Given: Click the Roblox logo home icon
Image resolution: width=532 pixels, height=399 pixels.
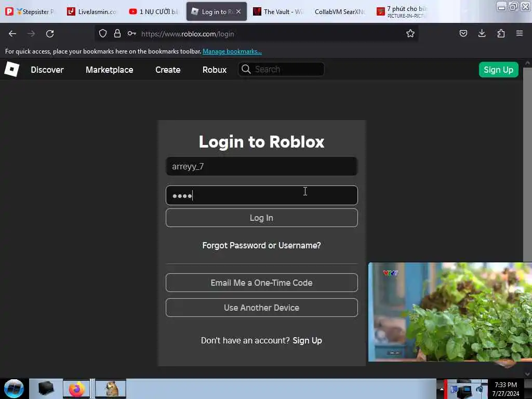Looking at the screenshot, I should point(11,69).
